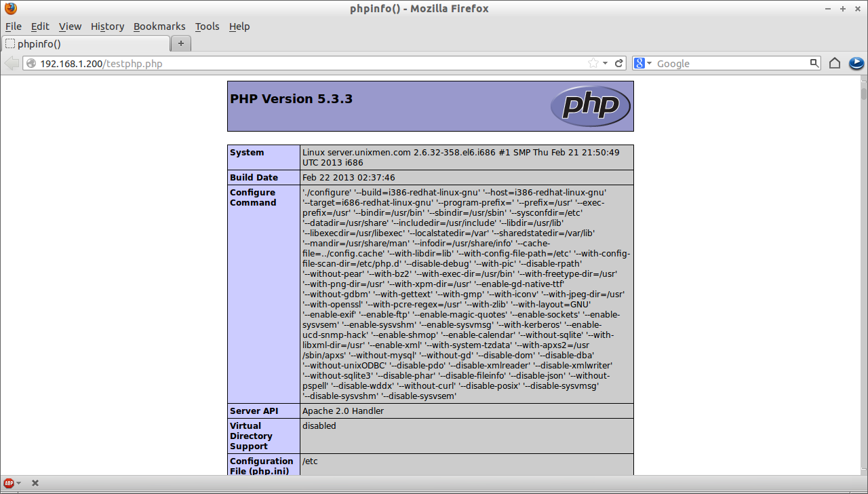Click the PHP Version 5.3.3 heading
Viewport: 868px width, 494px height.
point(291,98)
